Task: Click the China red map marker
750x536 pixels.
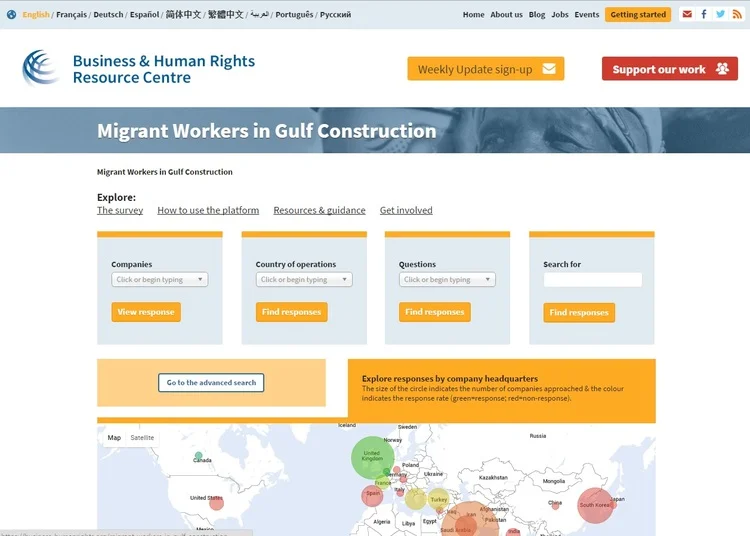Action: coord(555,505)
